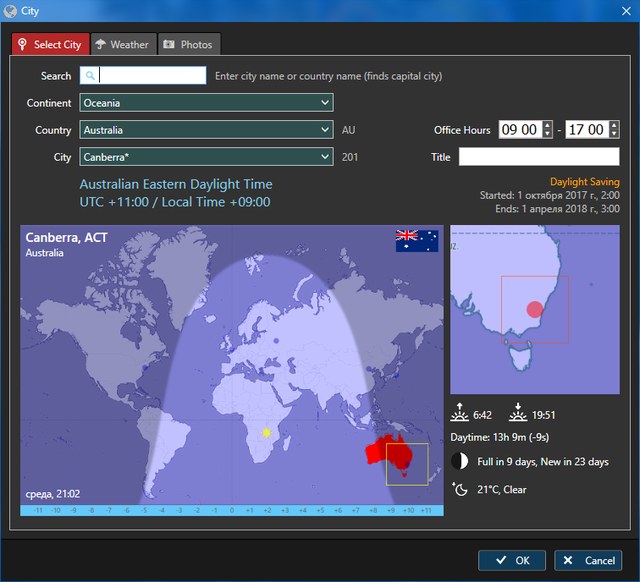Decrease the office hours end time

(612, 134)
